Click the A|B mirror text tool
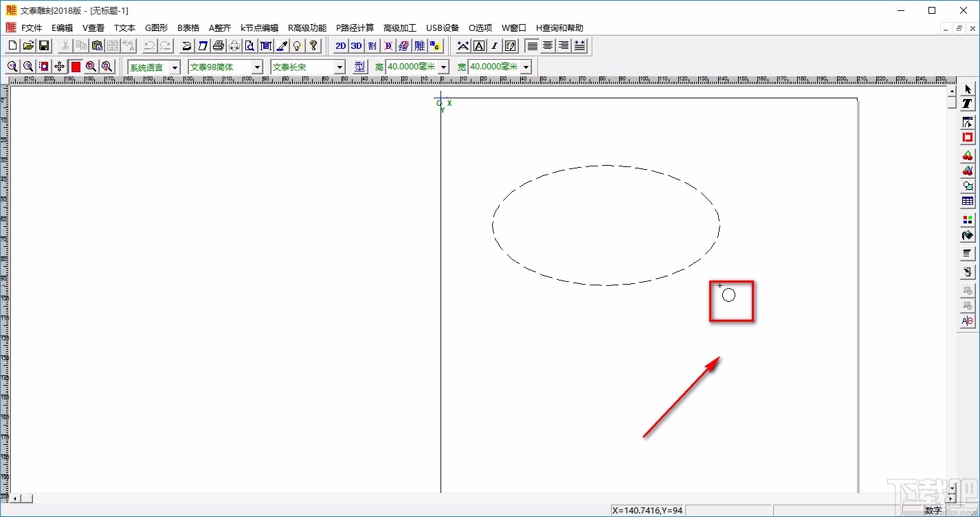The height and width of the screenshot is (517, 980). click(x=968, y=321)
